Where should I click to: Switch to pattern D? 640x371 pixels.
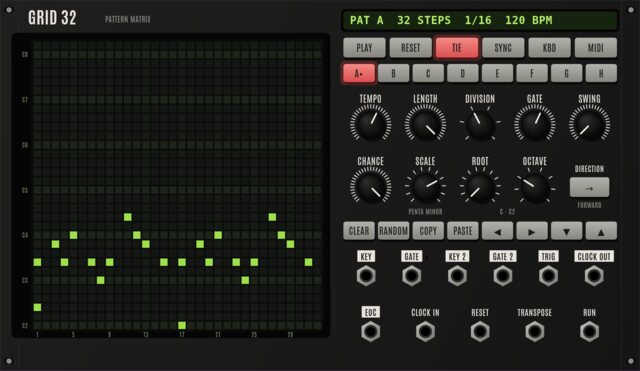462,73
